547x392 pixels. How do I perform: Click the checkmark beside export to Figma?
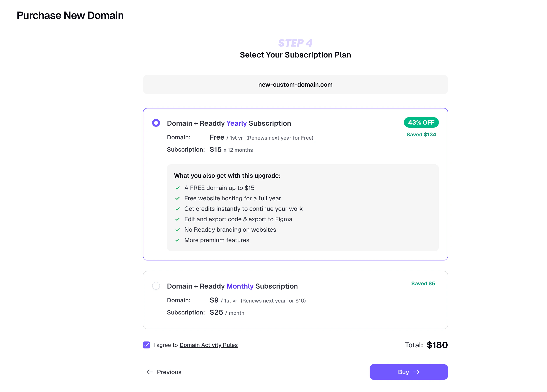[x=178, y=219]
